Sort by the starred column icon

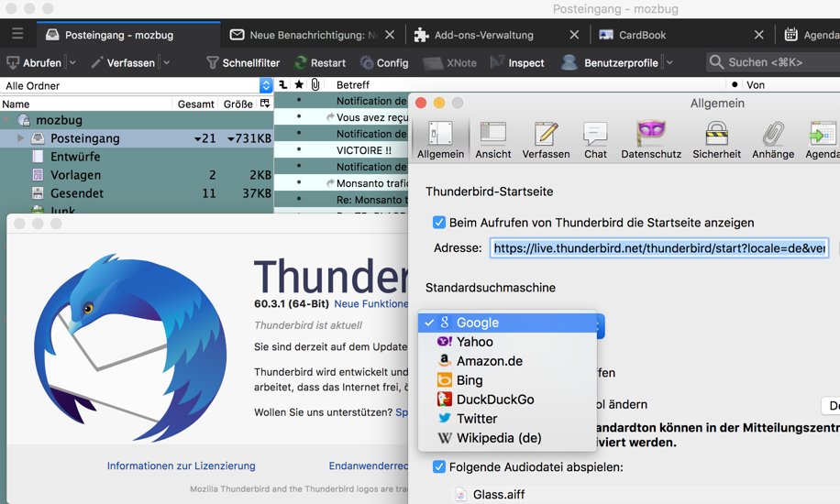pyautogui.click(x=299, y=84)
